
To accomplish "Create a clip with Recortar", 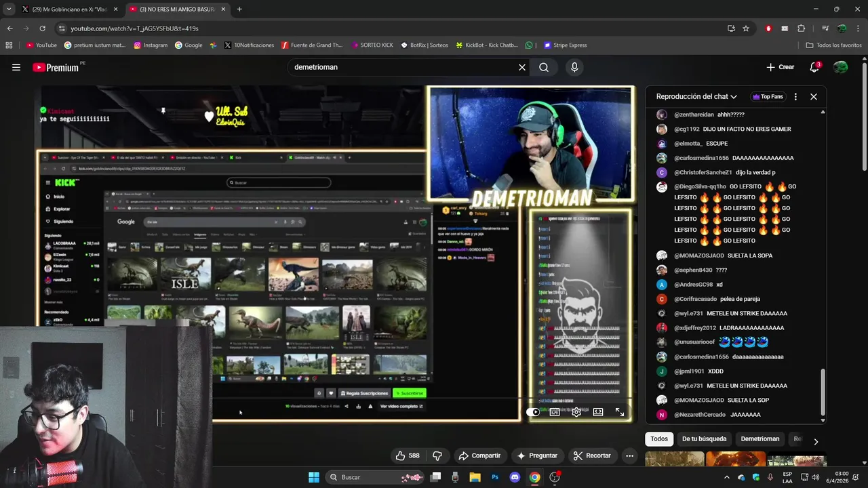I will pos(592,455).
